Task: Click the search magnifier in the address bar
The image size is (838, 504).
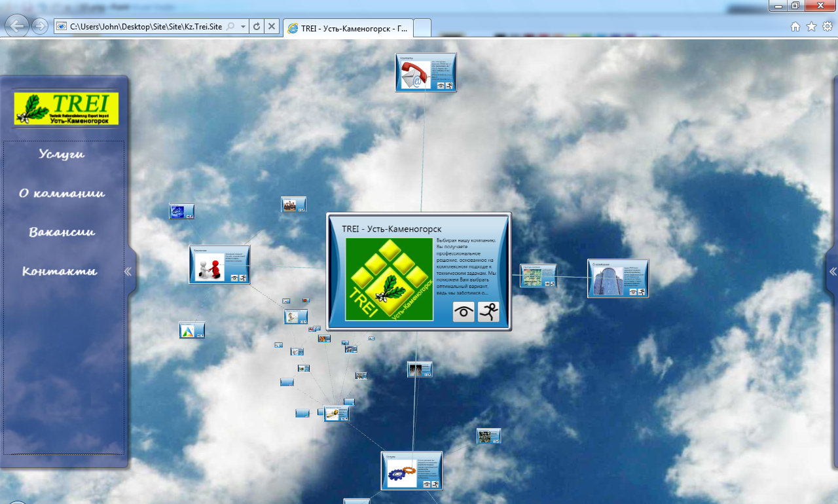Action: point(230,26)
